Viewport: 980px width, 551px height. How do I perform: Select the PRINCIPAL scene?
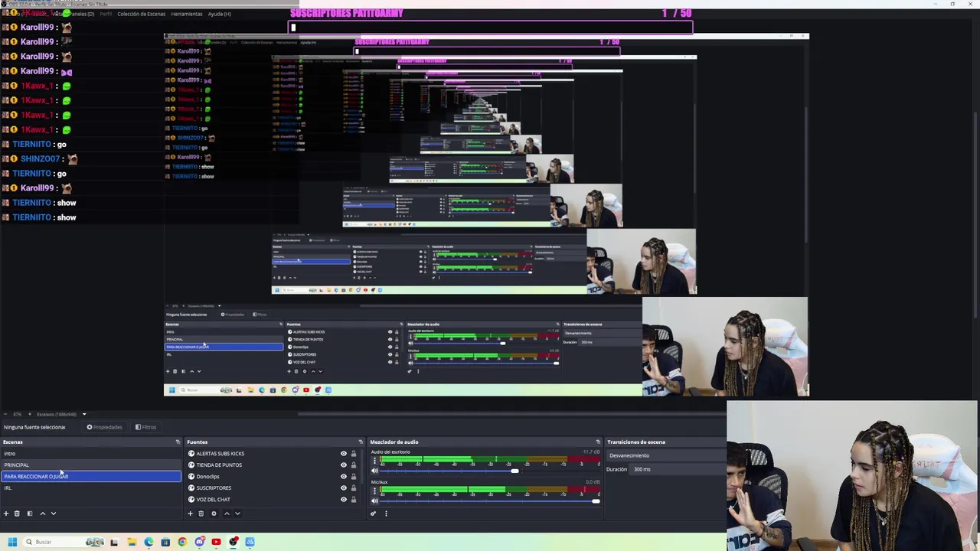(x=91, y=465)
